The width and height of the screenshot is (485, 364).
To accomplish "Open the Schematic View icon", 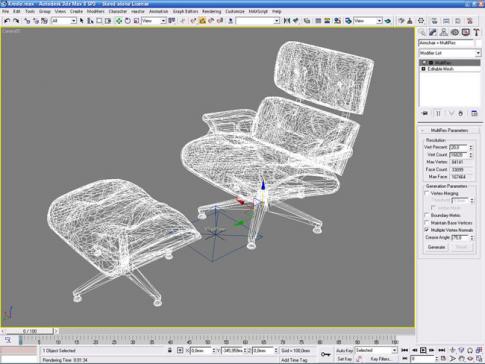I will pyautogui.click(x=327, y=21).
